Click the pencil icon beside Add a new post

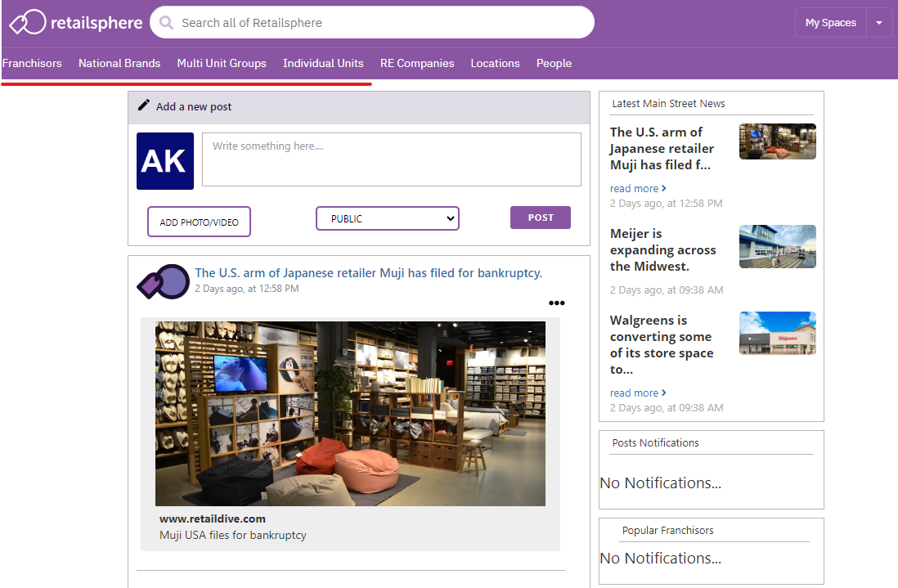coord(144,105)
